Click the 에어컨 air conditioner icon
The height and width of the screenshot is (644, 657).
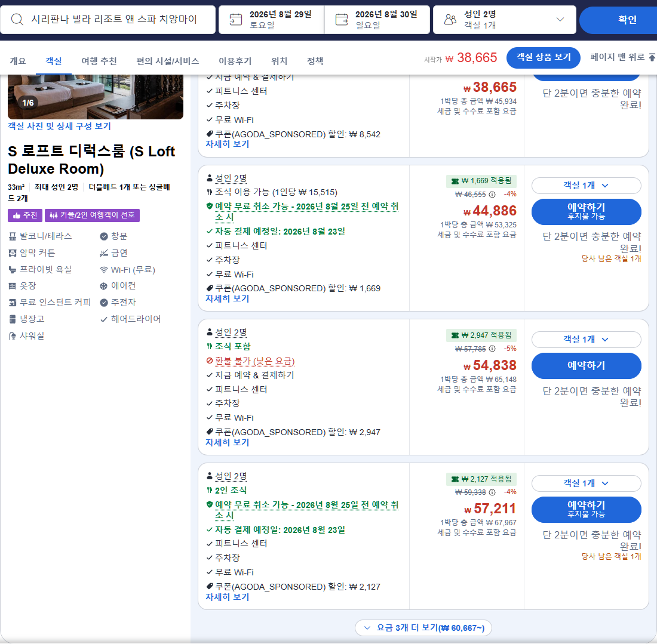pyautogui.click(x=104, y=286)
